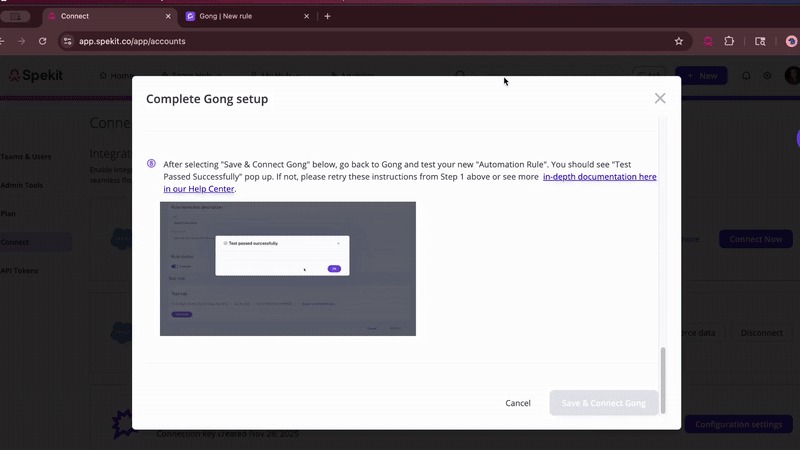The image size is (800, 450).
Task: Open the notifications bell
Action: click(x=746, y=76)
